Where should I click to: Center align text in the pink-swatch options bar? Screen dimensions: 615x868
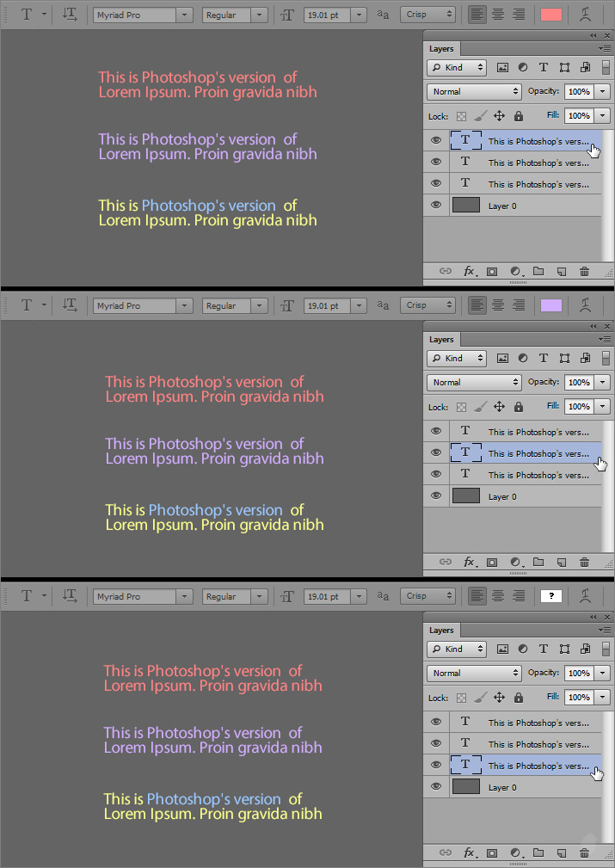[x=498, y=15]
